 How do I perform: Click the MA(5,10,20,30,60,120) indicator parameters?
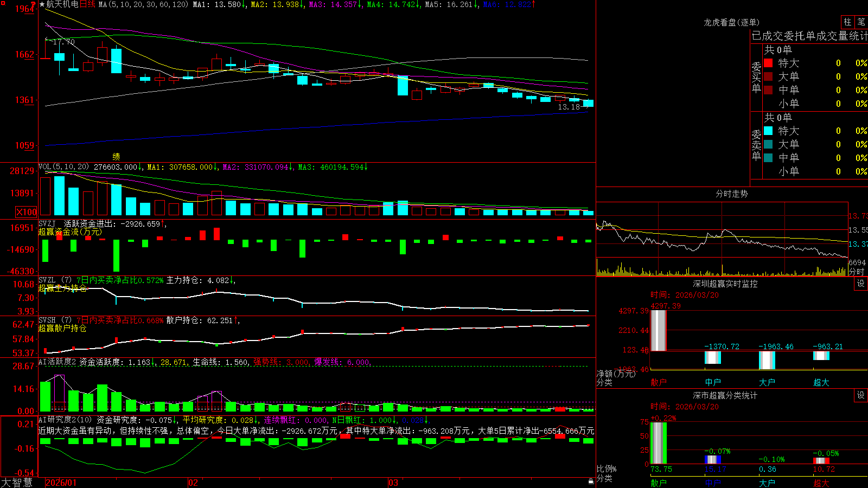coord(144,4)
